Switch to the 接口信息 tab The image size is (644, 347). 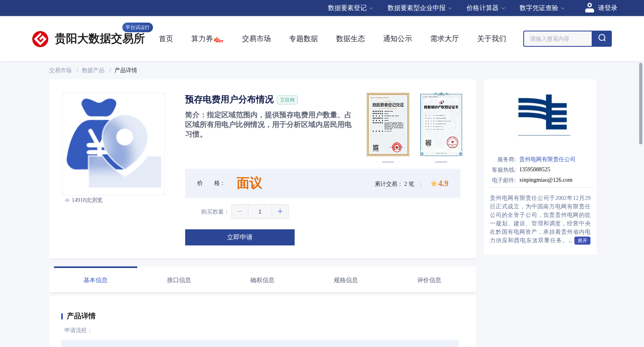point(179,280)
